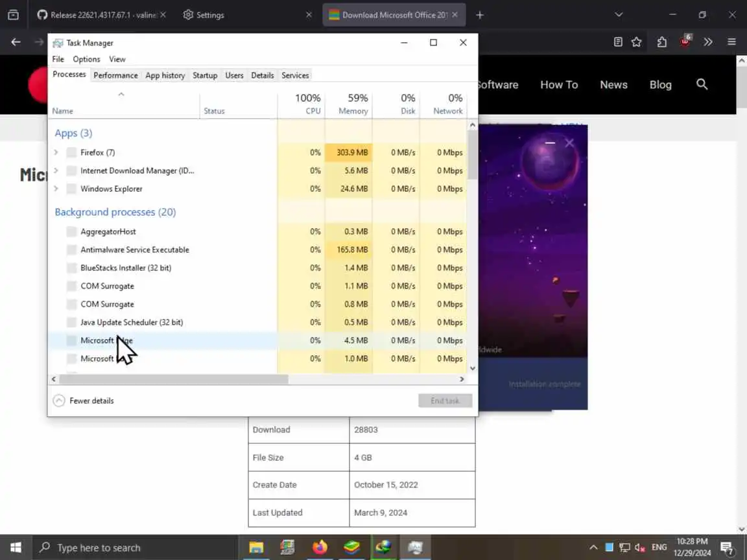Minimize the BlueStacks installer popup
This screenshot has height=560, width=747.
tap(551, 143)
